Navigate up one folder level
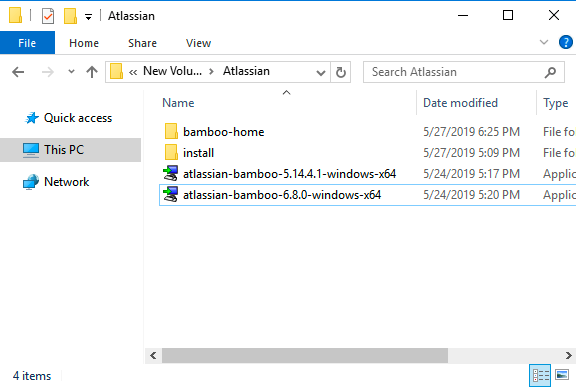Viewport: 576px width, 387px height. [92, 72]
